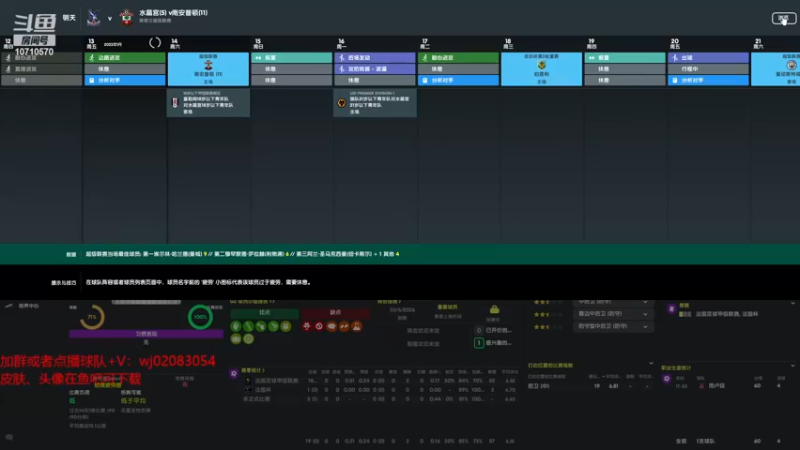800x450 pixels.
Task: Toggle the green box showing 1
Action: tap(479, 343)
